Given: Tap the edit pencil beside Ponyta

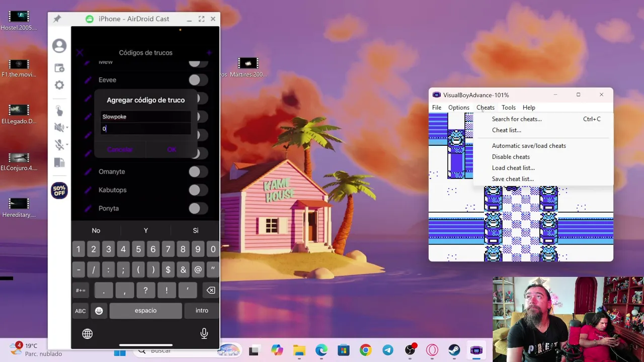Looking at the screenshot, I should coord(87,208).
